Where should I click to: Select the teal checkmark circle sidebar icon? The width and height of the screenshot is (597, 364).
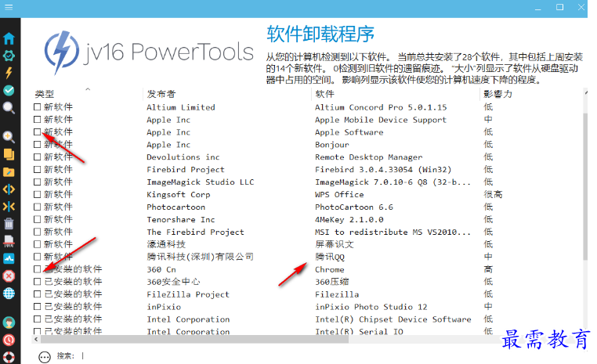click(9, 91)
